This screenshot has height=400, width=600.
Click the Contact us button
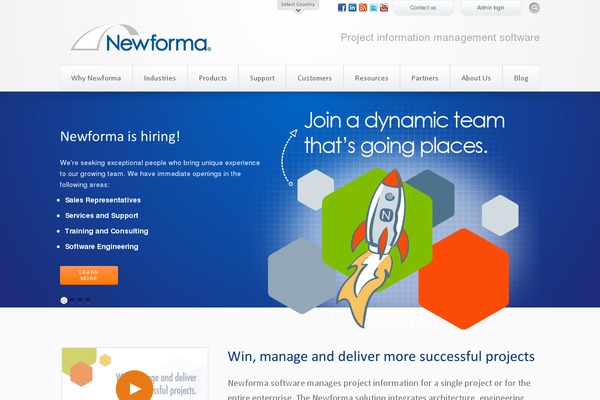point(423,8)
